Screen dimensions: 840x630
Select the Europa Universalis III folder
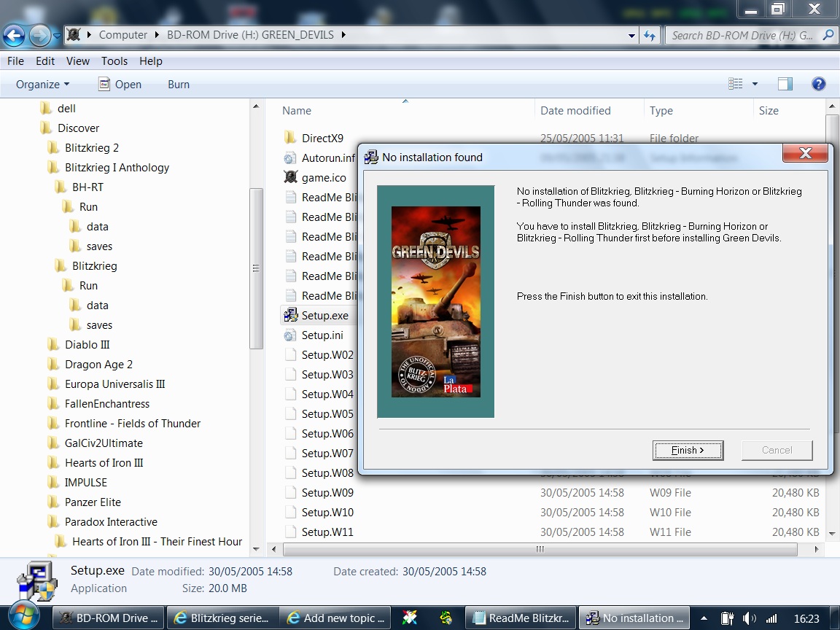(114, 384)
